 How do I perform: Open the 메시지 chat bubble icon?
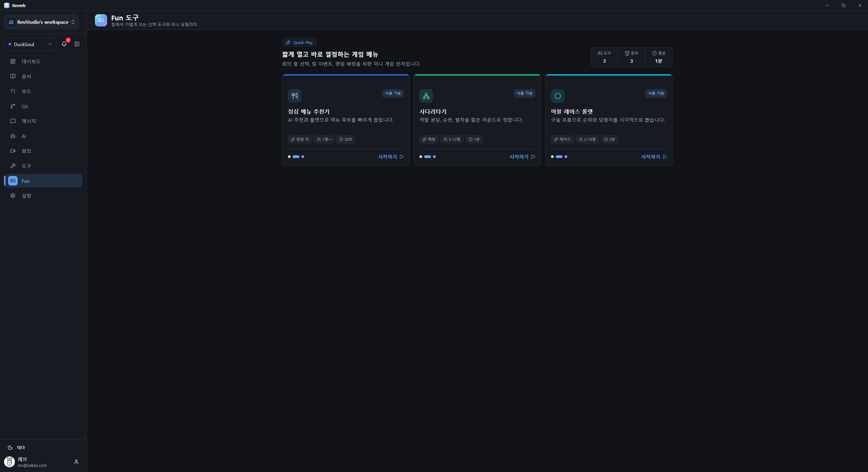click(13, 121)
